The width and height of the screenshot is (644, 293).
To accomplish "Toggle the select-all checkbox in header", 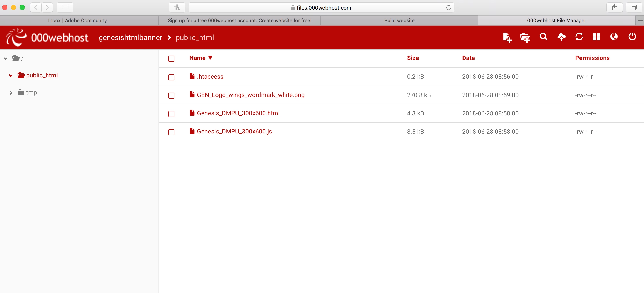I will click(171, 58).
